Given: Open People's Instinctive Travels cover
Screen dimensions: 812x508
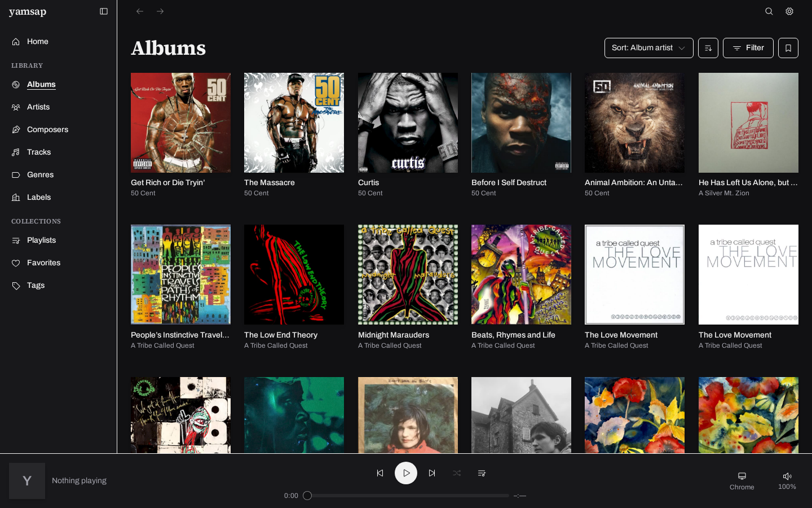Looking at the screenshot, I should (180, 274).
